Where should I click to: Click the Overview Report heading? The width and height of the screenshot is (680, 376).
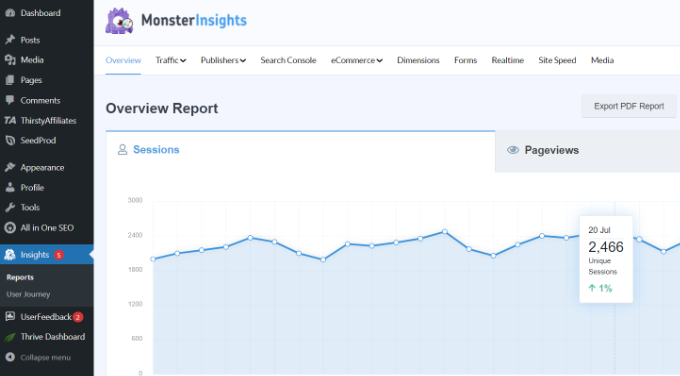pos(162,108)
